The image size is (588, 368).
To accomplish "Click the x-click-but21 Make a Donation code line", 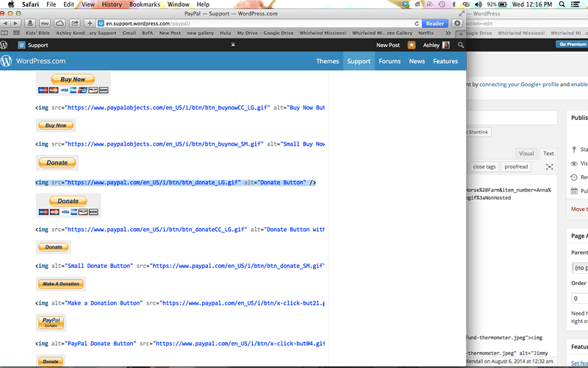I will [180, 303].
